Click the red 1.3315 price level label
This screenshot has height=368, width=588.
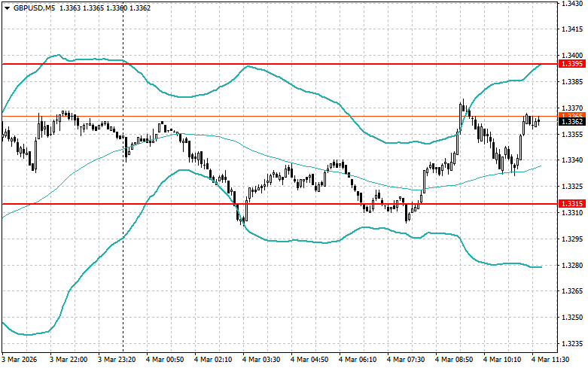(571, 204)
